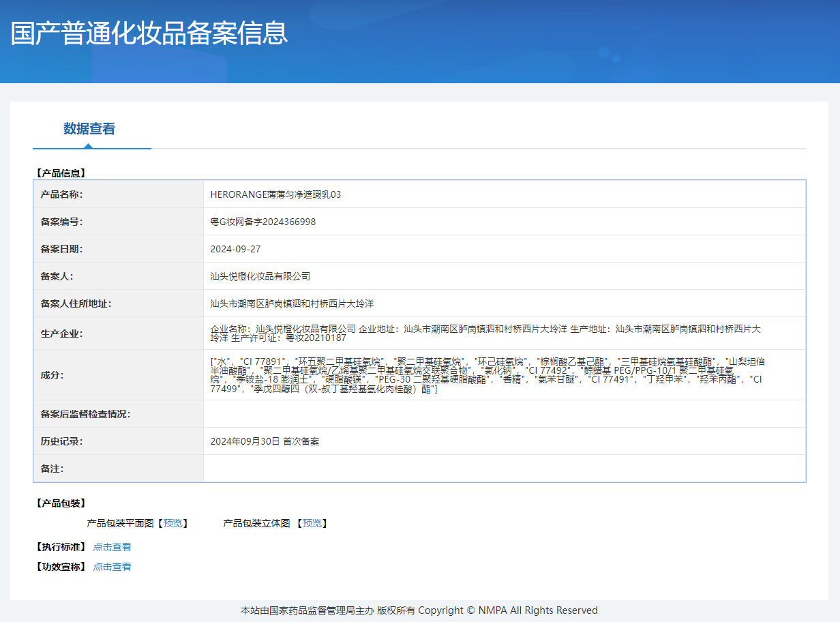Click the 成分 label cell
Screen dimensions: 840x622
pyautogui.click(x=119, y=375)
